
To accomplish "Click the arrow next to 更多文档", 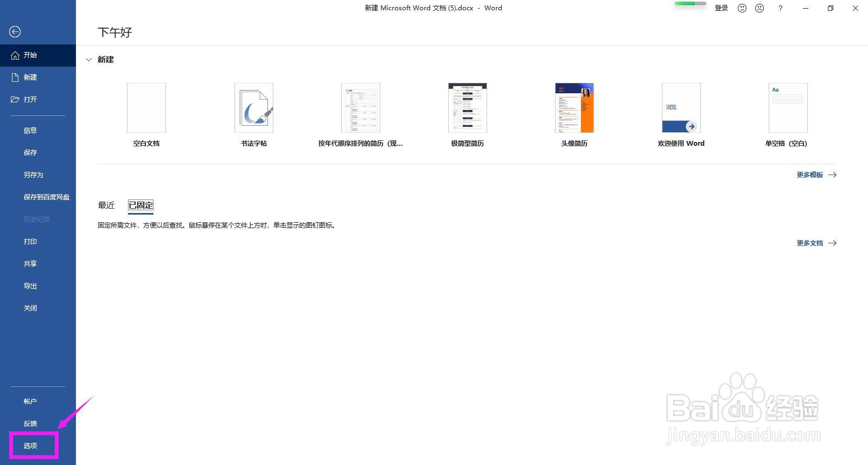I will pyautogui.click(x=833, y=243).
